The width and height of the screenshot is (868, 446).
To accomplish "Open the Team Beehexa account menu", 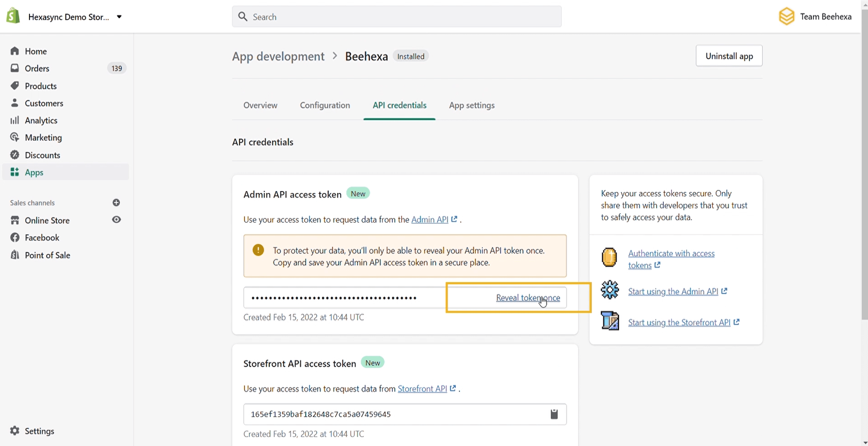I will [x=815, y=17].
